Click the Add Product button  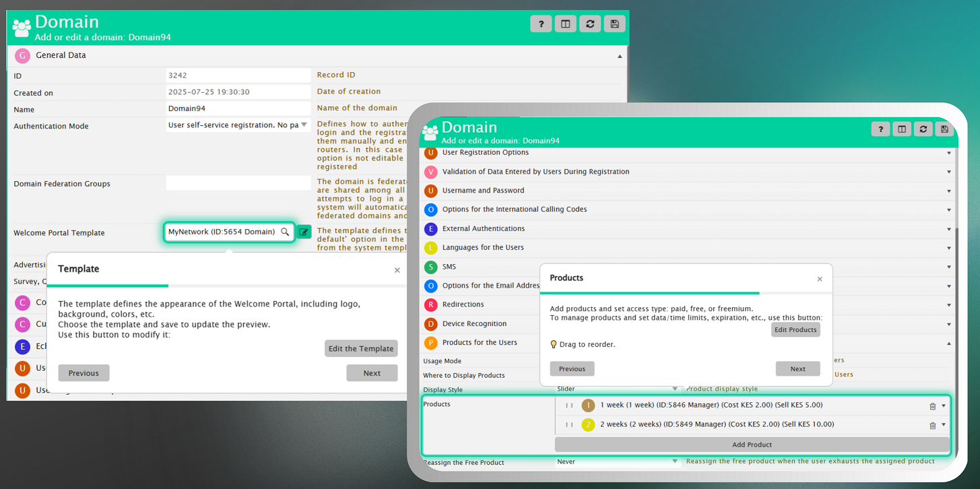tap(752, 445)
